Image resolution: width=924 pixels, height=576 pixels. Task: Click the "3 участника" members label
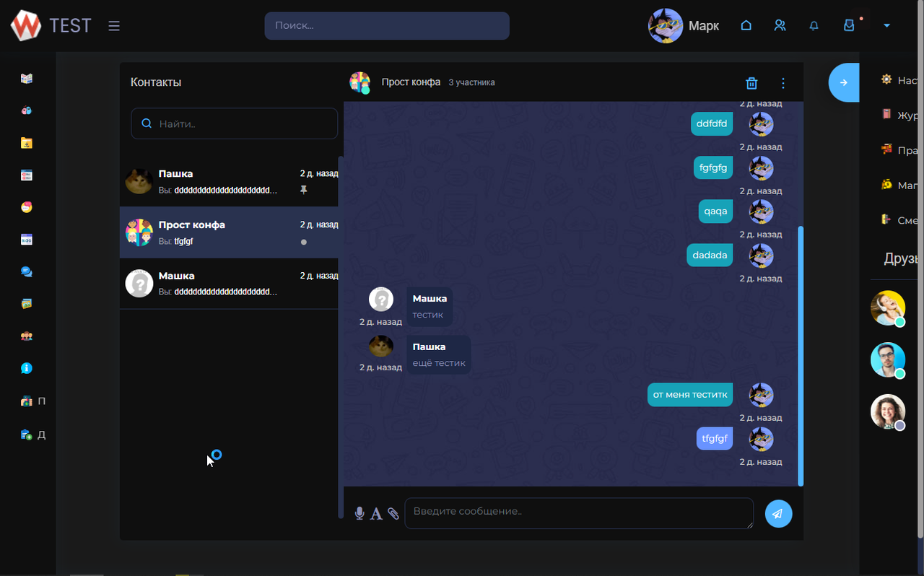tap(471, 82)
